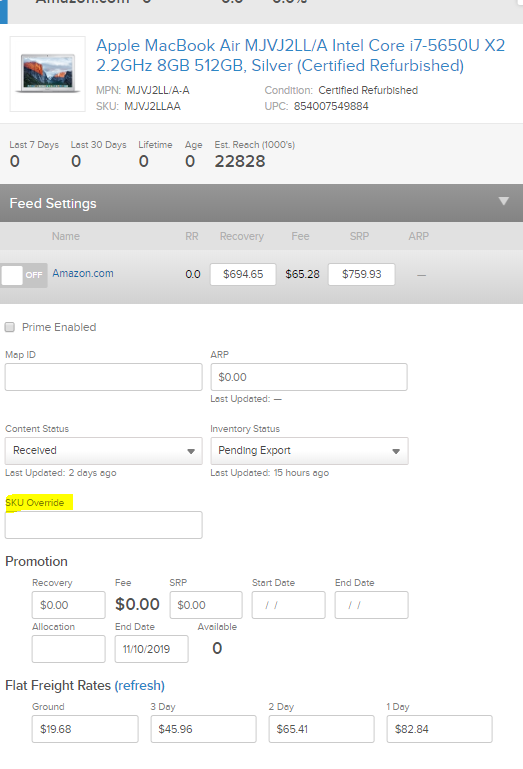This screenshot has height=769, width=523.
Task: Edit the Promotion SRP field
Action: (206, 605)
